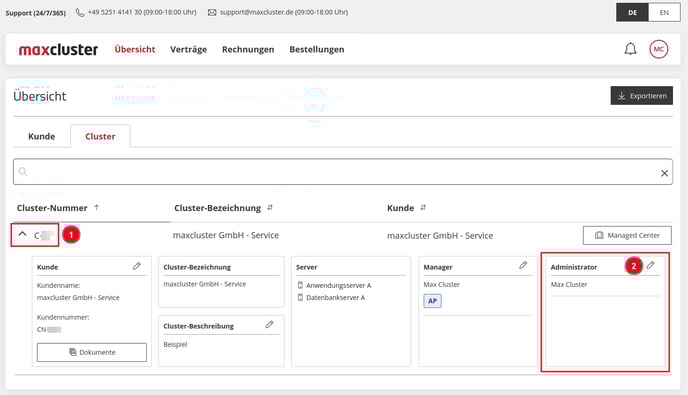Open the Rechnungen navigation item

(248, 50)
